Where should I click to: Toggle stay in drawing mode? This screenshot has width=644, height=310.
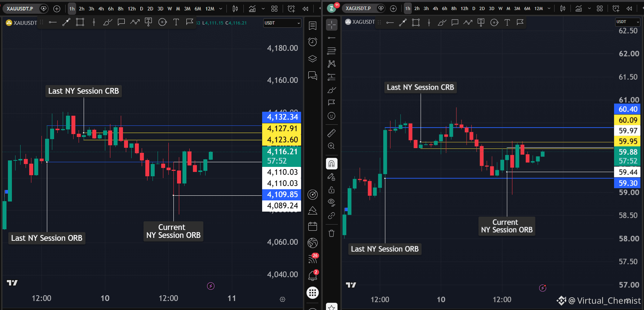pos(332,177)
